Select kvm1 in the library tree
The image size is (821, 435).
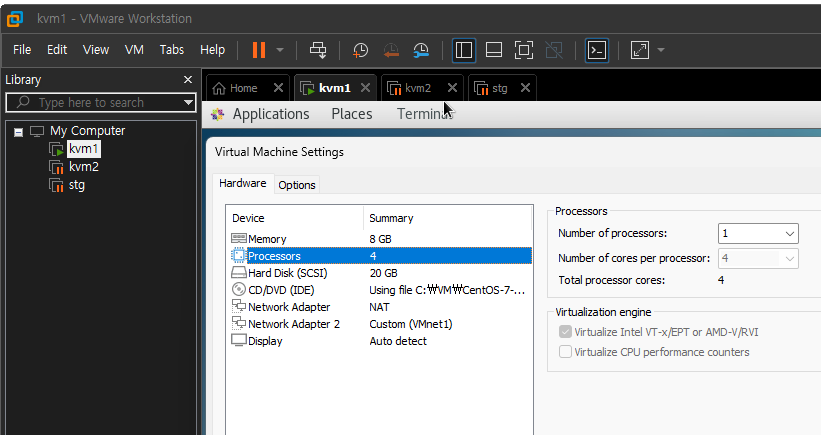tap(84, 149)
